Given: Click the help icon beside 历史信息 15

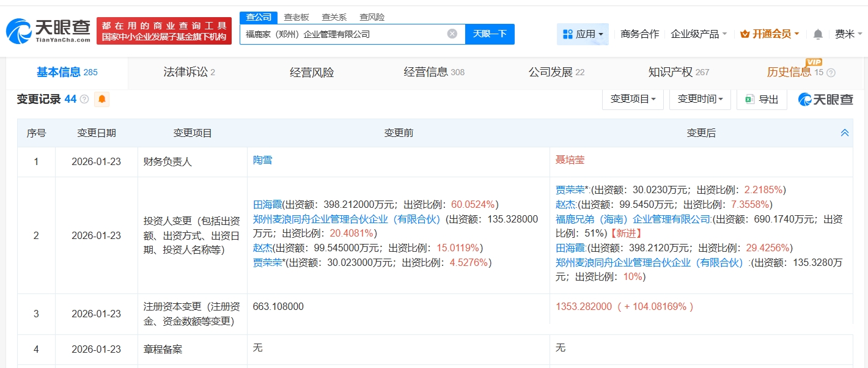Looking at the screenshot, I should coord(831,73).
